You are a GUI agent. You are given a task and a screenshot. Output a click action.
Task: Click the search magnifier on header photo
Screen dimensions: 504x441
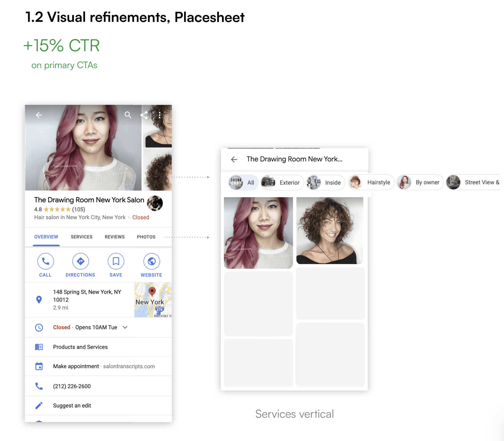[x=128, y=115]
